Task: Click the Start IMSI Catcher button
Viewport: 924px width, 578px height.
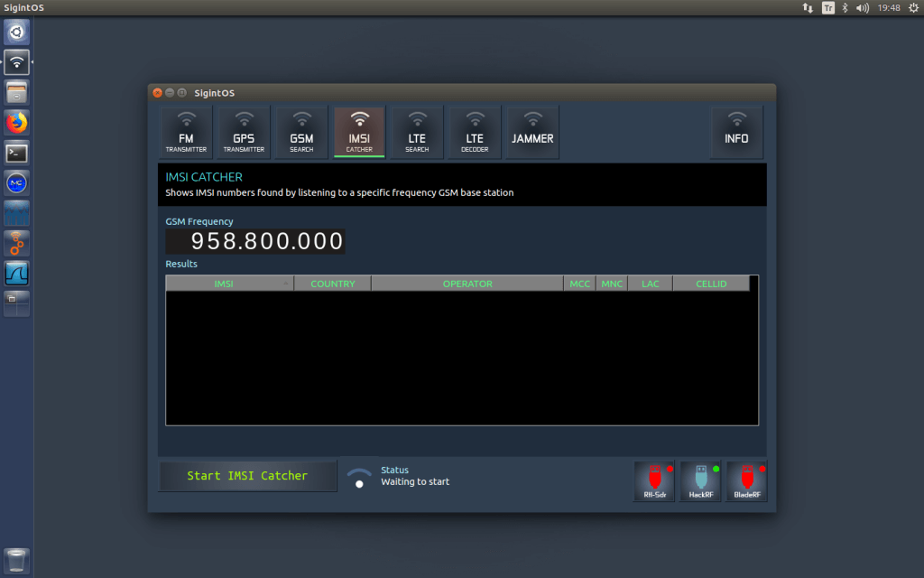Action: pos(247,476)
